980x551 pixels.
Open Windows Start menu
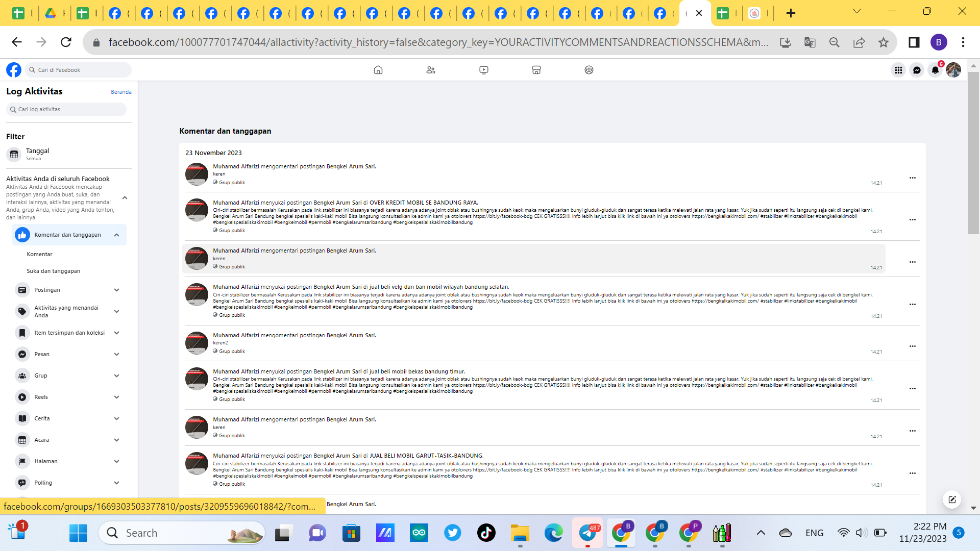[78, 533]
